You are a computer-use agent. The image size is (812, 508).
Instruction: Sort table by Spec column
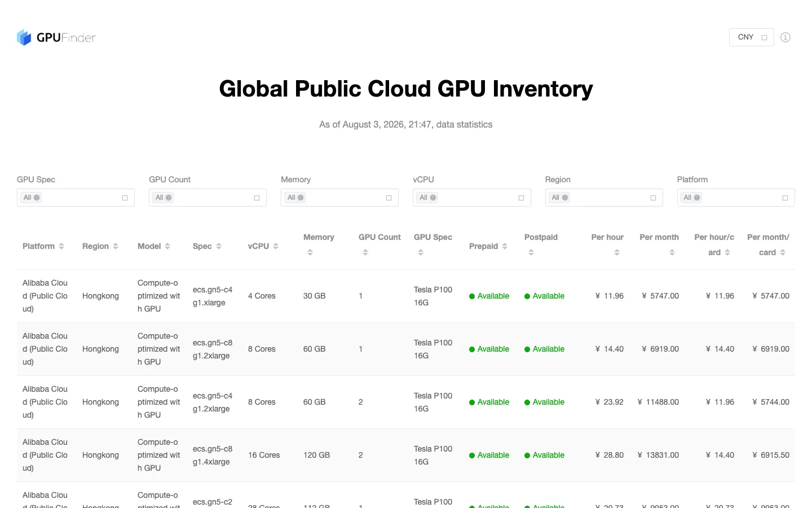(x=219, y=246)
